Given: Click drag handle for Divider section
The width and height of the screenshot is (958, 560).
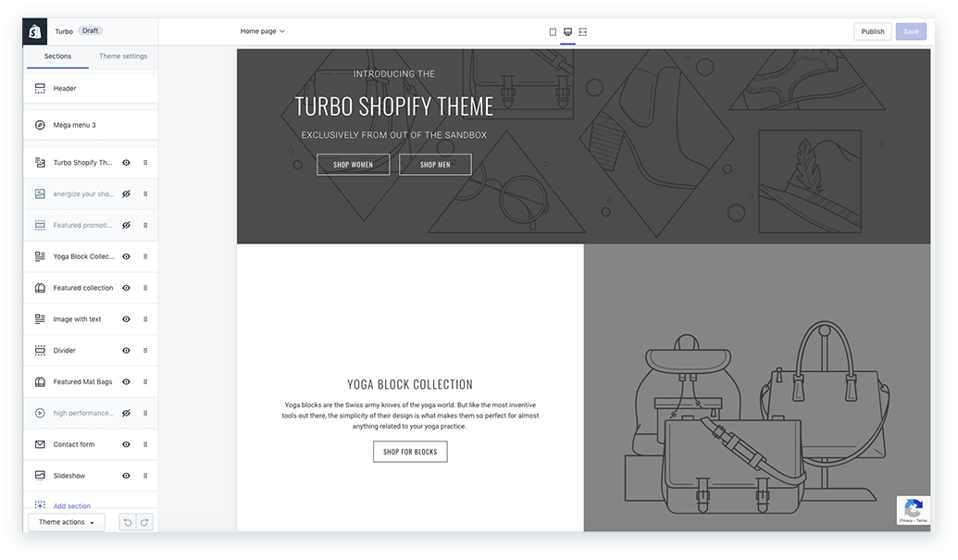Looking at the screenshot, I should (145, 351).
